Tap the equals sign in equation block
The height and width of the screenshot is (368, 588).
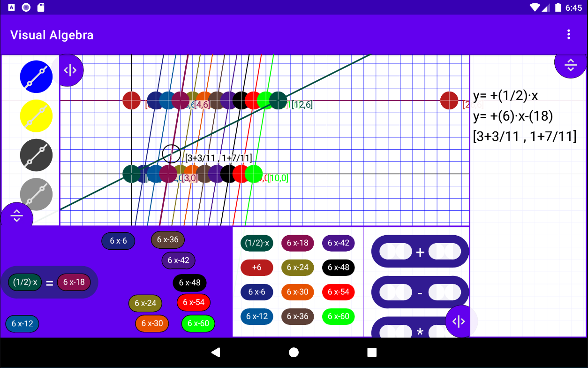point(49,283)
